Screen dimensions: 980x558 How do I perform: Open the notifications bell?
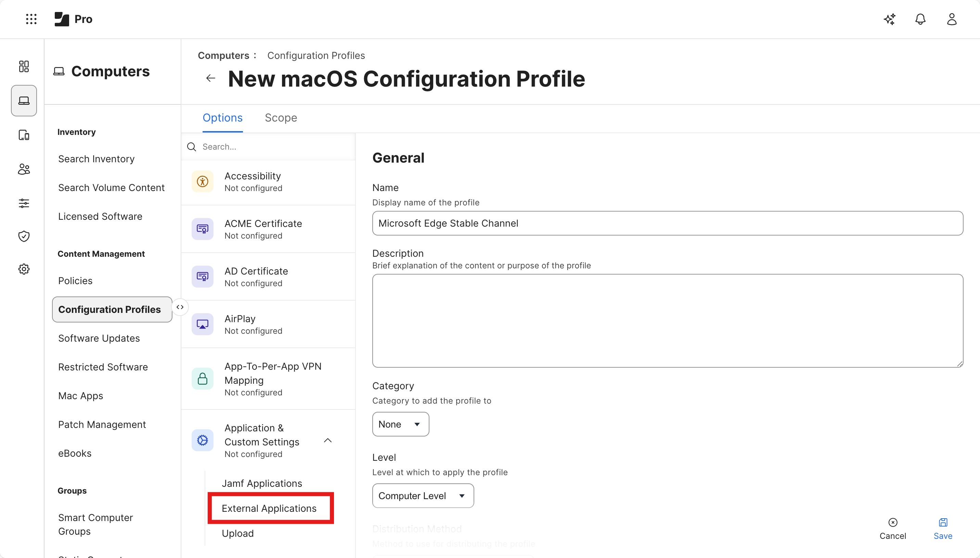[920, 19]
